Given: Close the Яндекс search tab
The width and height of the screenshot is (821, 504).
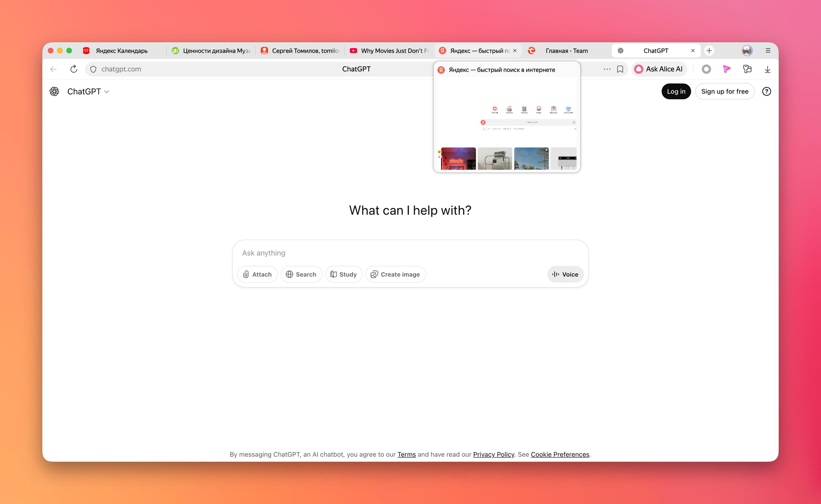Looking at the screenshot, I should click(x=515, y=51).
